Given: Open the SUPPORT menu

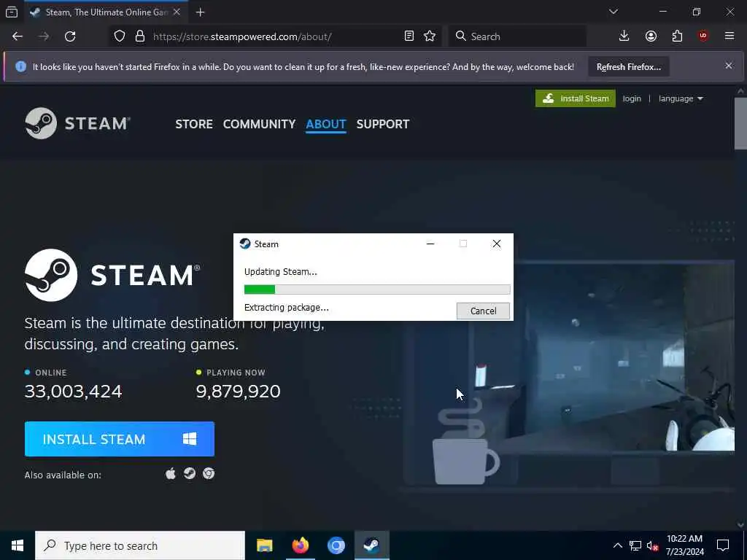Looking at the screenshot, I should (382, 124).
